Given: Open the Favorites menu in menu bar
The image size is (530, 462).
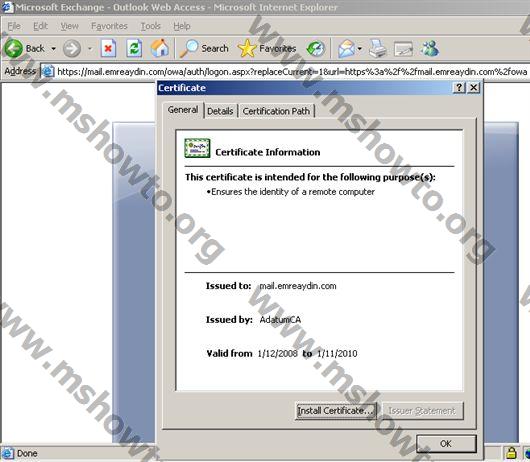Looking at the screenshot, I should click(109, 26).
